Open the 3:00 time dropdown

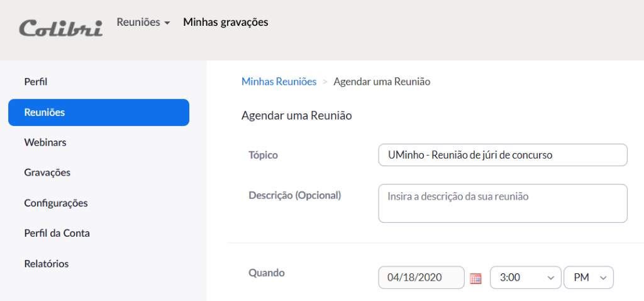point(525,277)
